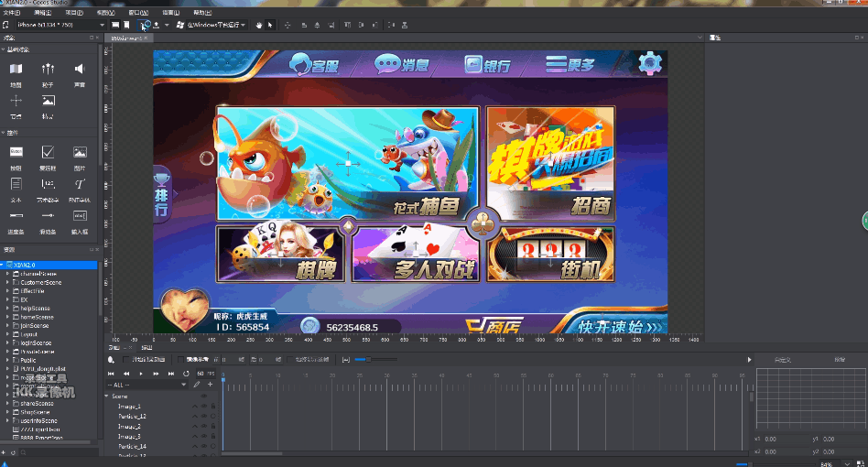Click the node crosshair widget icon
The width and height of the screenshot is (868, 467).
point(16,100)
